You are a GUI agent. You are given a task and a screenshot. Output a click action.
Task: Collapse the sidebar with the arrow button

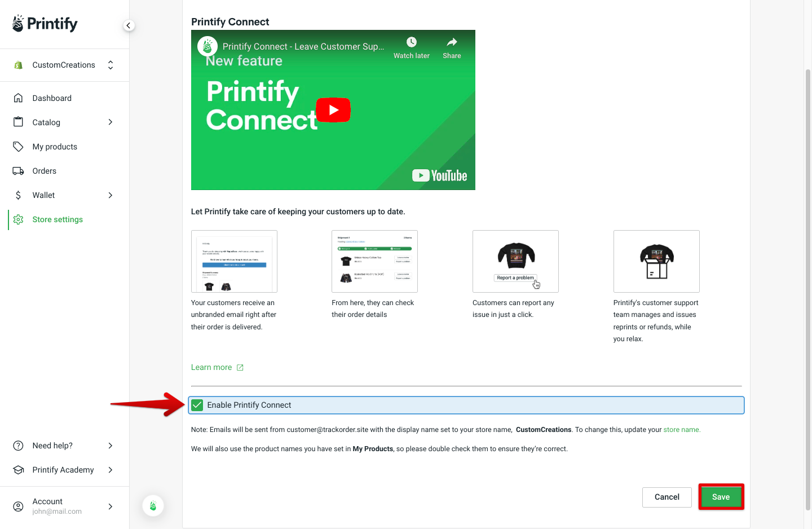click(x=129, y=25)
